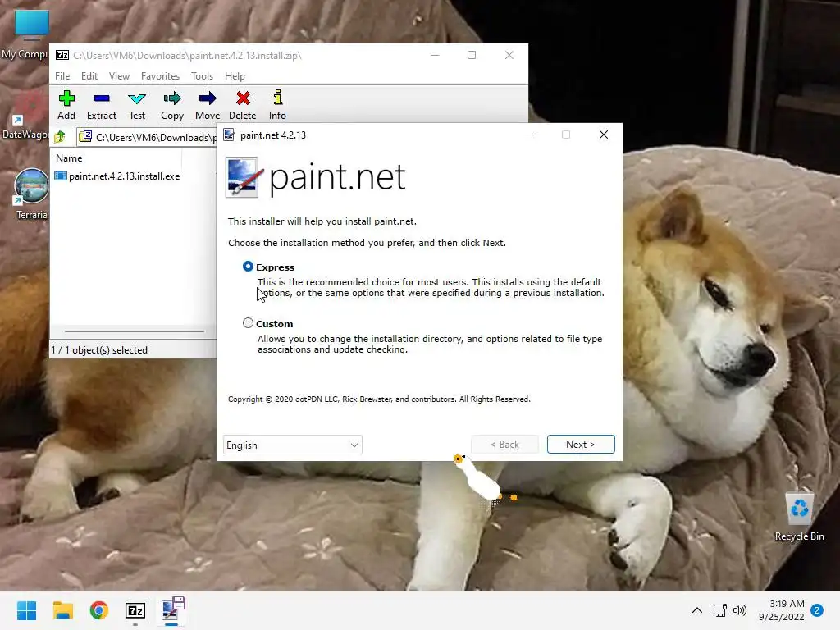Open the View menu in 7-Zip
The height and width of the screenshot is (630, 840).
[x=119, y=76]
